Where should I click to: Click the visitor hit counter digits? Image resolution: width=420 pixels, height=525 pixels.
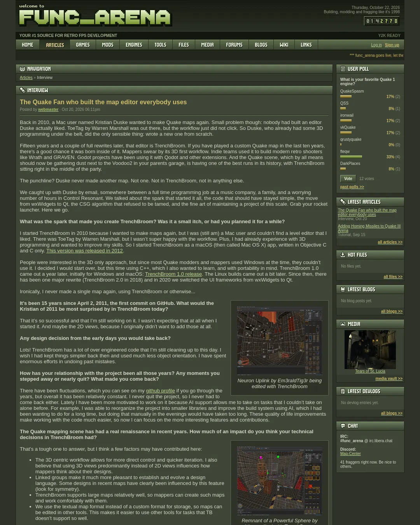(x=382, y=21)
